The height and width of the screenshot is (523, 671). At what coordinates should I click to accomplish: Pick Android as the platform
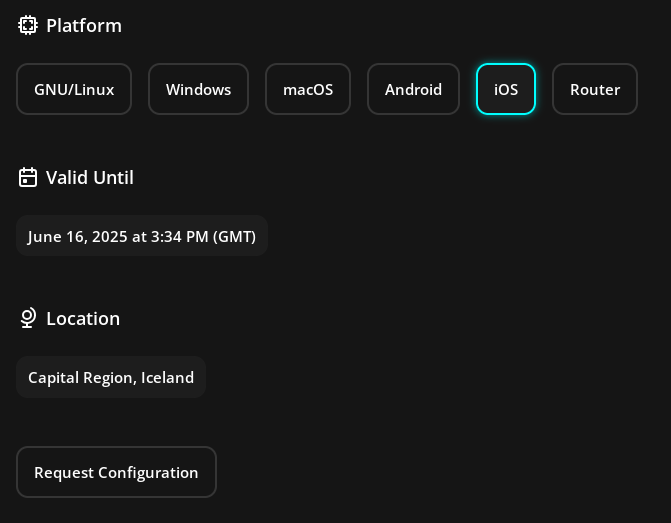click(x=413, y=89)
